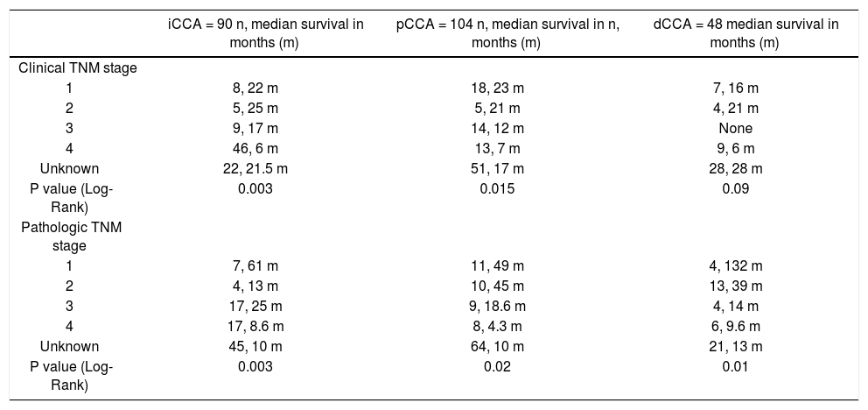The width and height of the screenshot is (868, 410).
Task: Select the "Pathologic TNM stage" row label
Action: 69,237
